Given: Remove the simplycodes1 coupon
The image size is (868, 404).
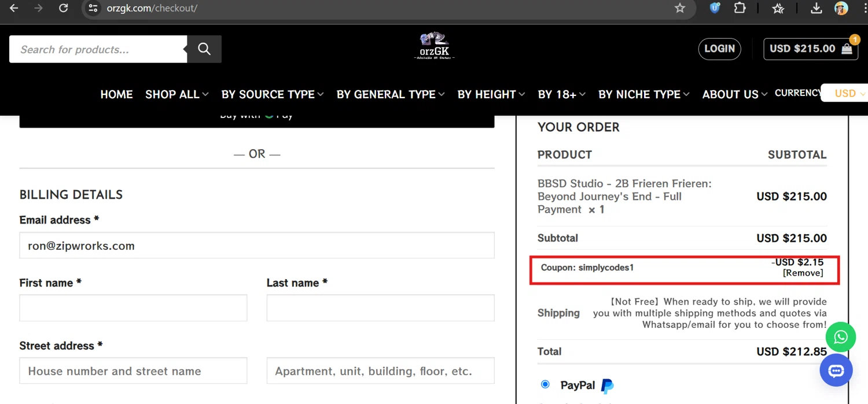Looking at the screenshot, I should click(x=803, y=273).
